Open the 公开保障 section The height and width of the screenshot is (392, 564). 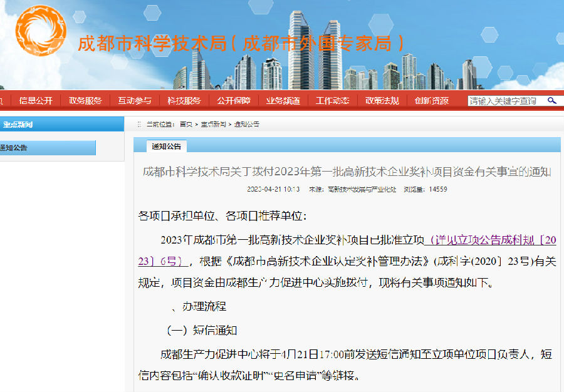pyautogui.click(x=234, y=100)
